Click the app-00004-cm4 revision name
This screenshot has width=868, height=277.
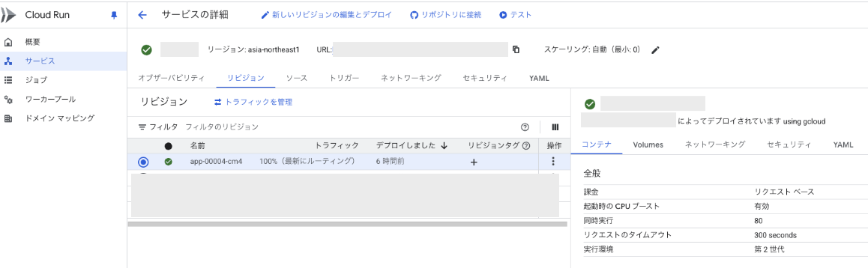point(217,162)
